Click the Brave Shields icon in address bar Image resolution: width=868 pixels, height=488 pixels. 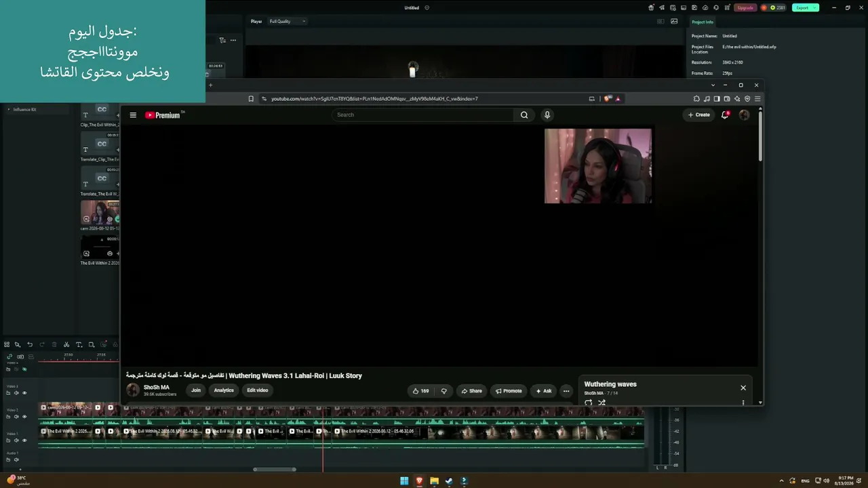tap(608, 99)
